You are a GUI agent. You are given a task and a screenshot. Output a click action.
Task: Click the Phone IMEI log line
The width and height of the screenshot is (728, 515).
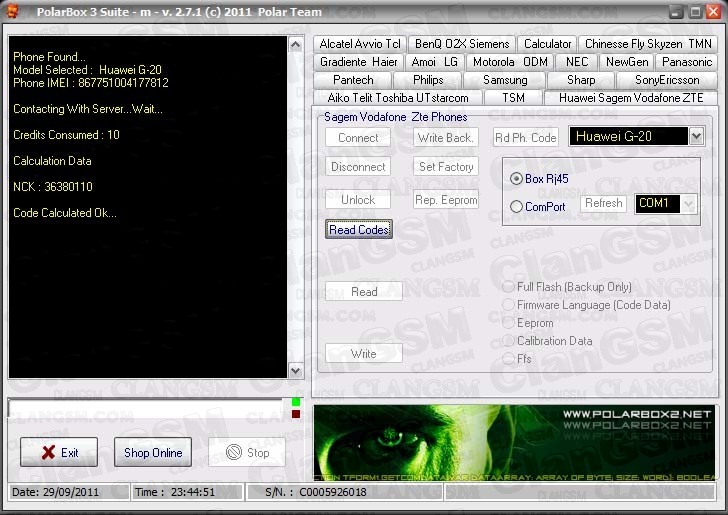[x=91, y=83]
